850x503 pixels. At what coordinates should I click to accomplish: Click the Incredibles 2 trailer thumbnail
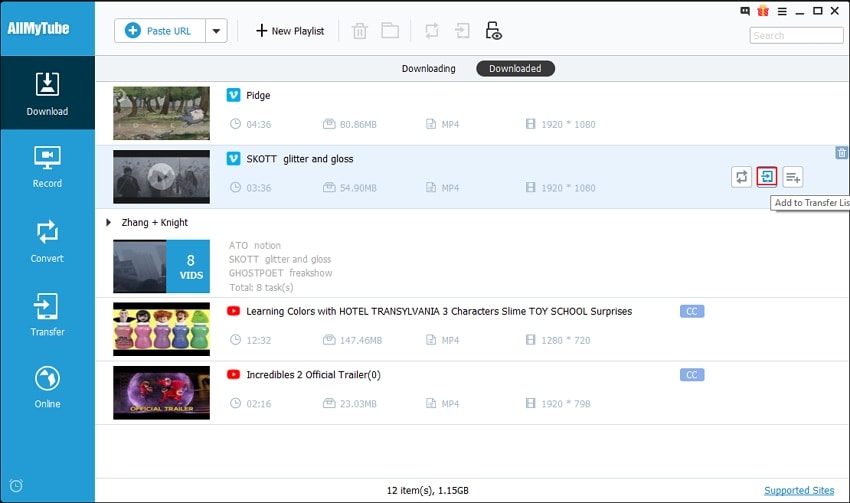(x=162, y=392)
